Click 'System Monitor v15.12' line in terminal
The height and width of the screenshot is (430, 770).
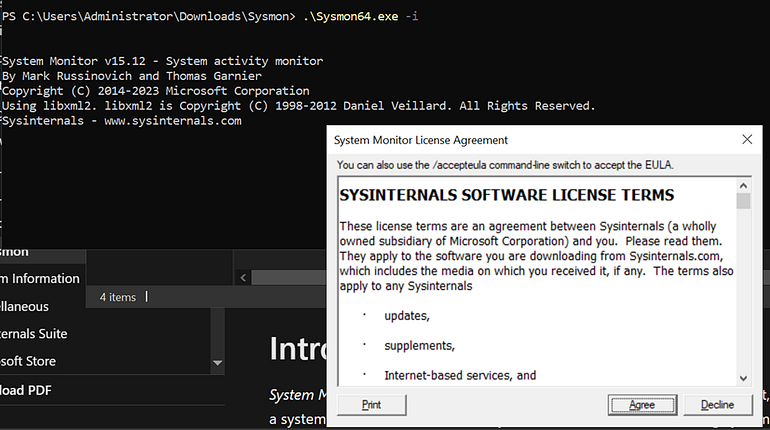pyautogui.click(x=163, y=61)
